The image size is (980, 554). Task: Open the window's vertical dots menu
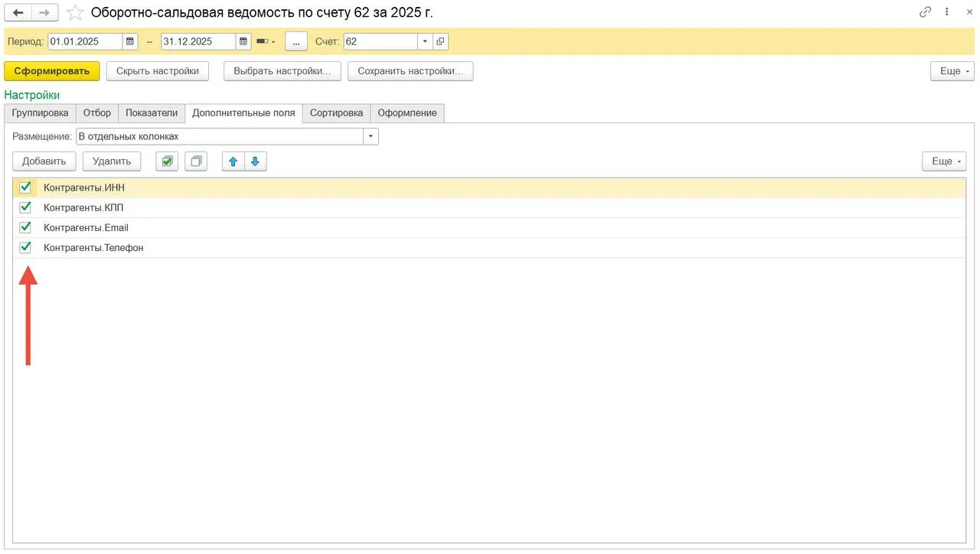948,12
